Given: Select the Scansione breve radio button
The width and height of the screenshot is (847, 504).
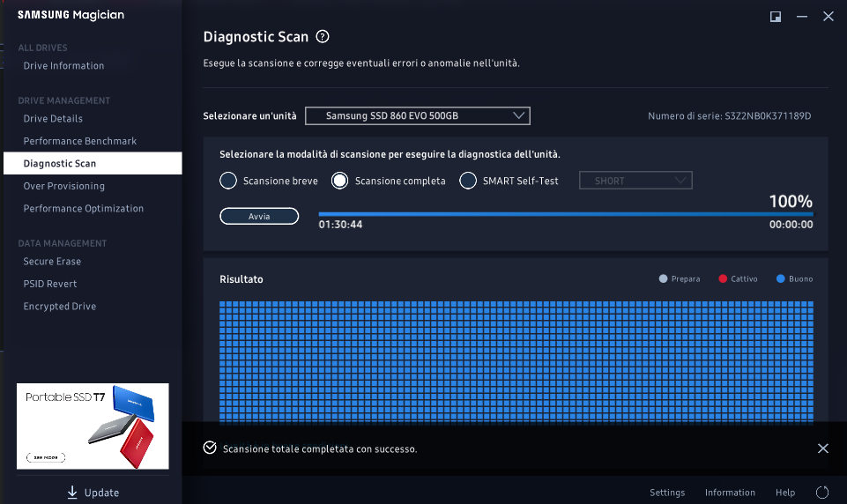Looking at the screenshot, I should (228, 181).
